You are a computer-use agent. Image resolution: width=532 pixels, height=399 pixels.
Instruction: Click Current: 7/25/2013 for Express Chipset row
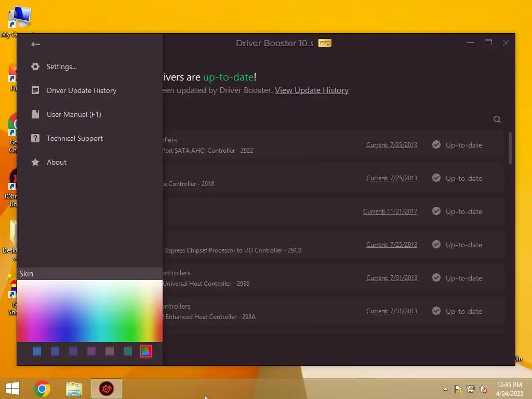[392, 245]
